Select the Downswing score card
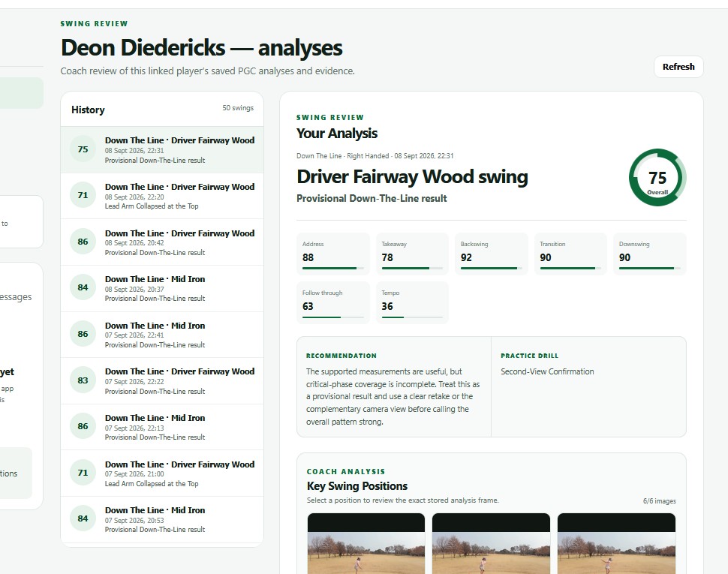The width and height of the screenshot is (728, 574). pos(649,254)
